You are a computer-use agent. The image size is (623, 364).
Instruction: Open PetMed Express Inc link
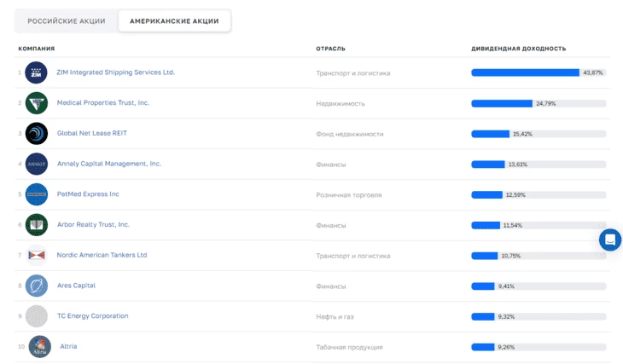click(x=88, y=194)
